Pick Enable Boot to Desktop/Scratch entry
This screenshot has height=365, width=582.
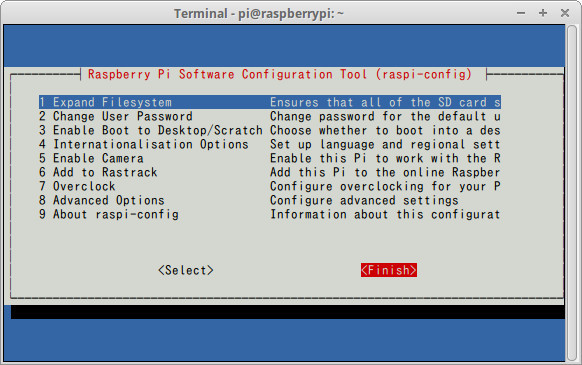pyautogui.click(x=151, y=130)
